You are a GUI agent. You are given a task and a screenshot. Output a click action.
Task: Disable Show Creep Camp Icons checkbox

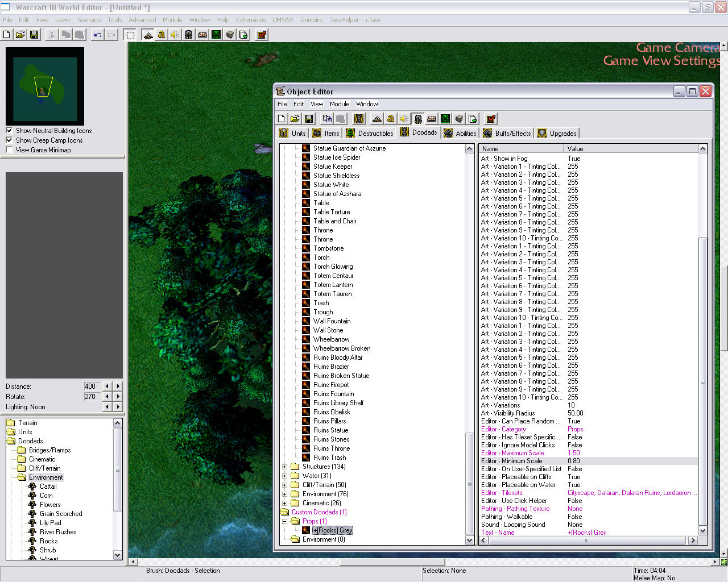(x=9, y=140)
